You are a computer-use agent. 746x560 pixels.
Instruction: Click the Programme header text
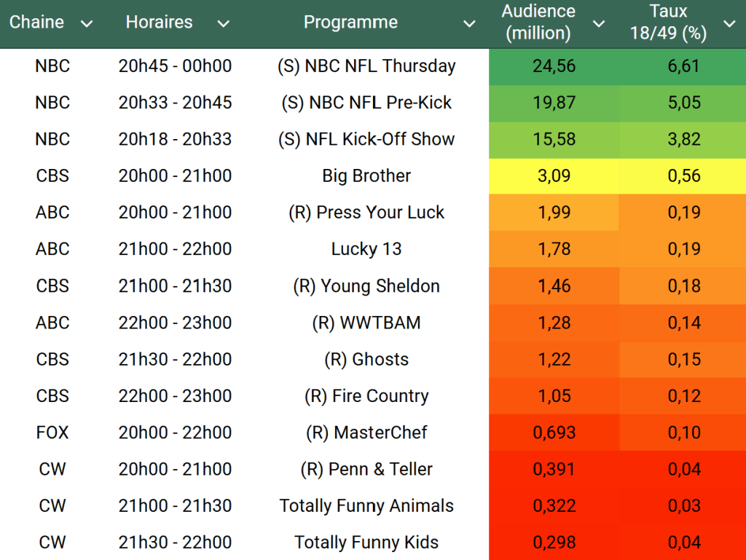[350, 23]
